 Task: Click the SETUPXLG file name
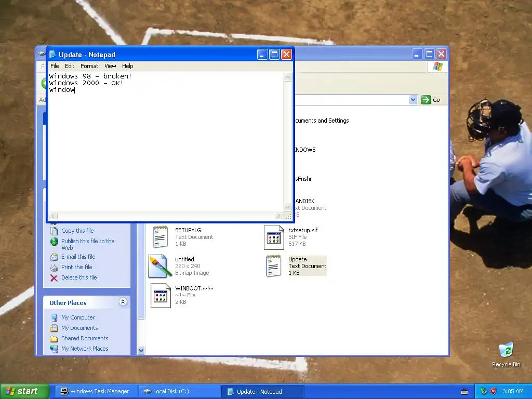pos(188,230)
